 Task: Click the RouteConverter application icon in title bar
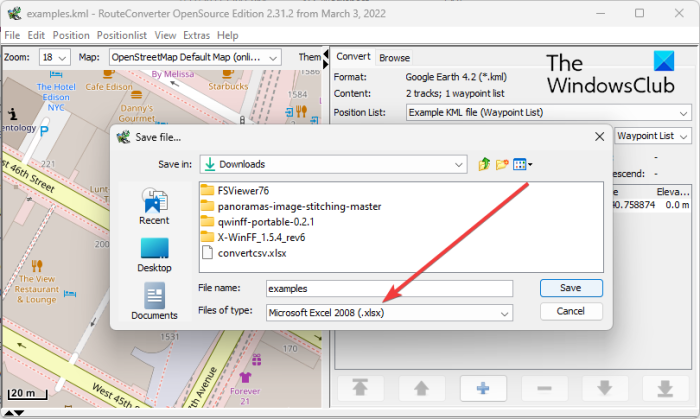pos(14,13)
